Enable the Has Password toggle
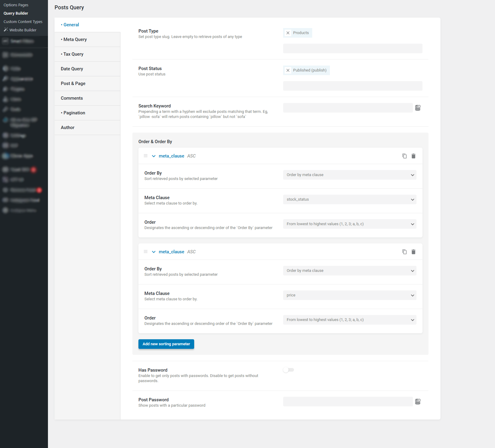The height and width of the screenshot is (448, 495). [x=289, y=370]
